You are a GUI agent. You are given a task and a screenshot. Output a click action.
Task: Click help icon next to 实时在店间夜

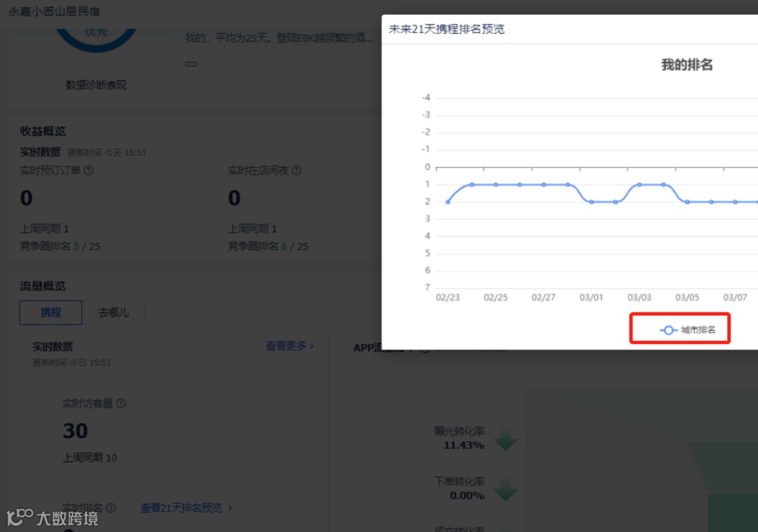click(x=297, y=171)
